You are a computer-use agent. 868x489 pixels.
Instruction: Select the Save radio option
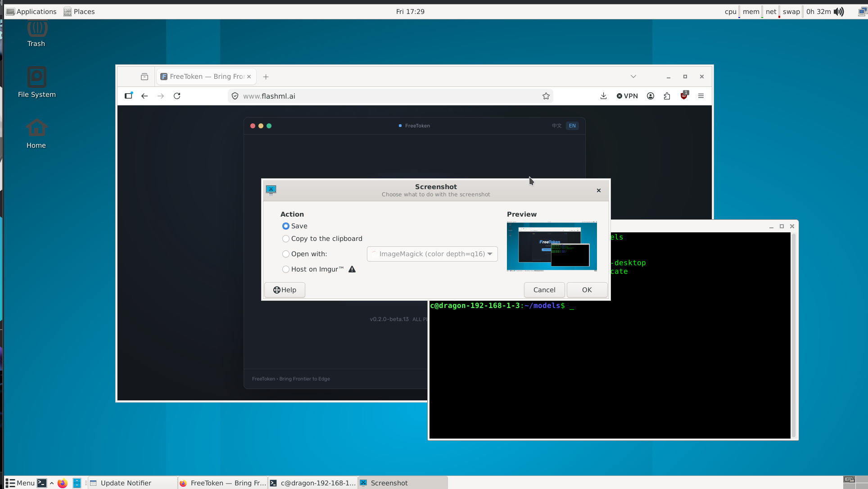(295, 226)
